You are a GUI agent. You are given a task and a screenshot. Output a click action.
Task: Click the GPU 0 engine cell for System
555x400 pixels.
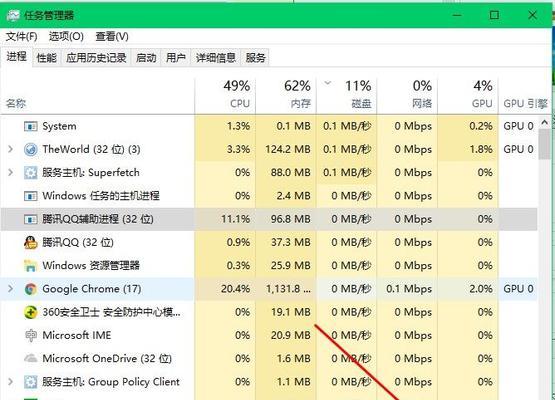click(x=518, y=126)
